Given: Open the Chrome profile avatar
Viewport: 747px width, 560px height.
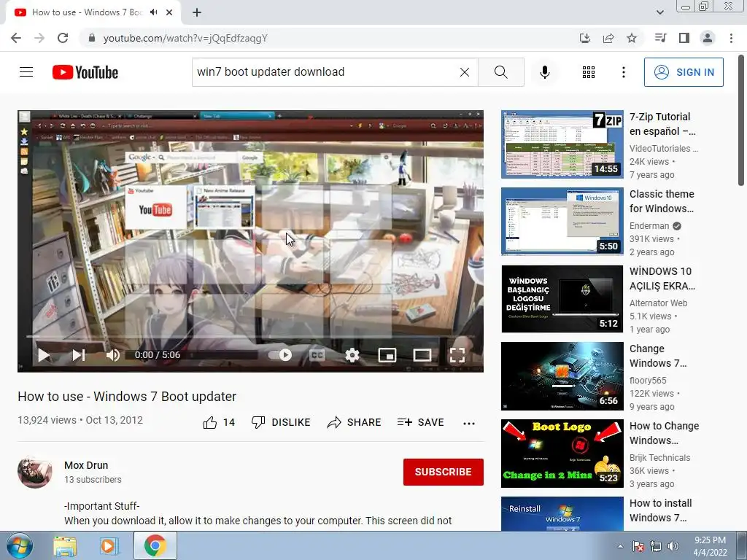Looking at the screenshot, I should click(x=708, y=38).
